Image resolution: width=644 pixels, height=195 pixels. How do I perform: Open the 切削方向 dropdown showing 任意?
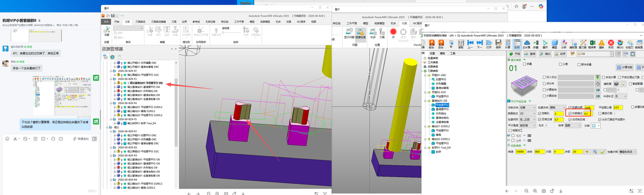click(x=528, y=108)
